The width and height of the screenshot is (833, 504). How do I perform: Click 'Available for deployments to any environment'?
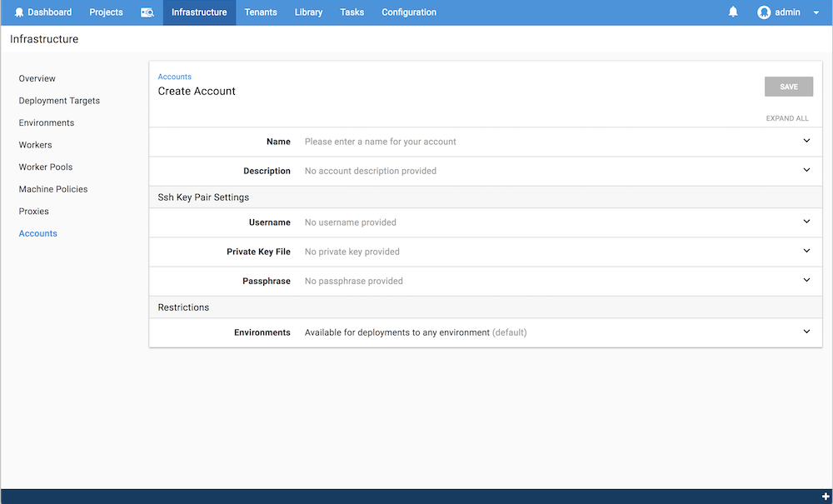click(397, 332)
